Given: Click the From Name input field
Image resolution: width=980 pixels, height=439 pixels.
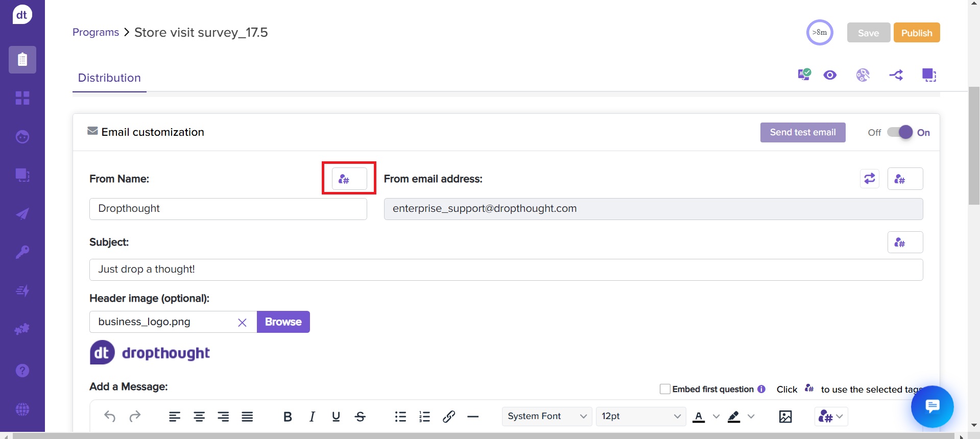Looking at the screenshot, I should coord(228,209).
